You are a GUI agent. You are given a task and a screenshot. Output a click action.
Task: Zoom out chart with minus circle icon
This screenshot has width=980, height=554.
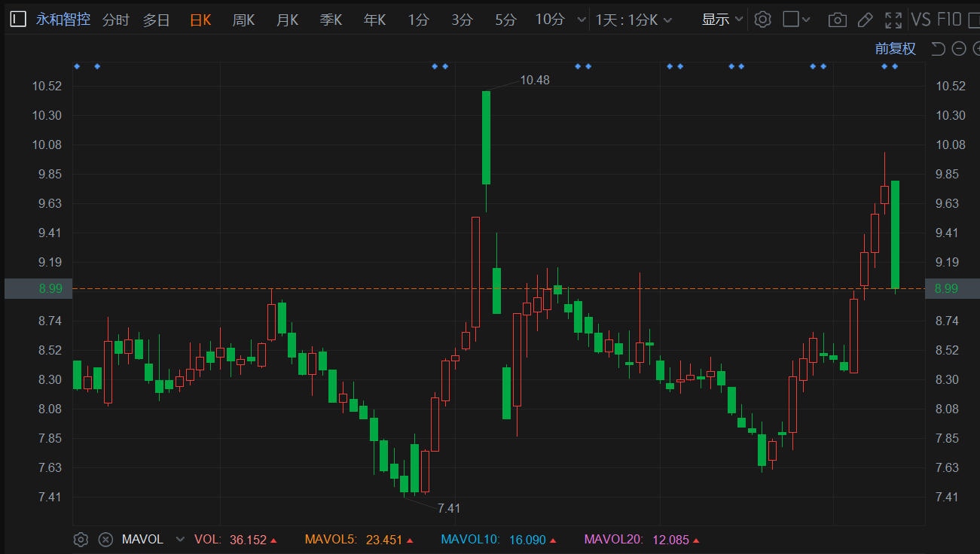click(959, 49)
